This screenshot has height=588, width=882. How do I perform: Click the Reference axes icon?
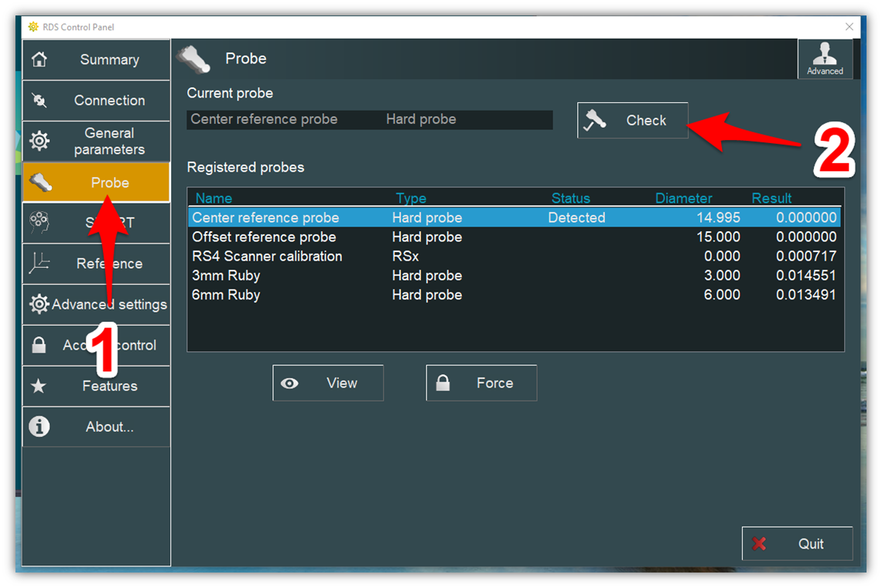coord(39,264)
